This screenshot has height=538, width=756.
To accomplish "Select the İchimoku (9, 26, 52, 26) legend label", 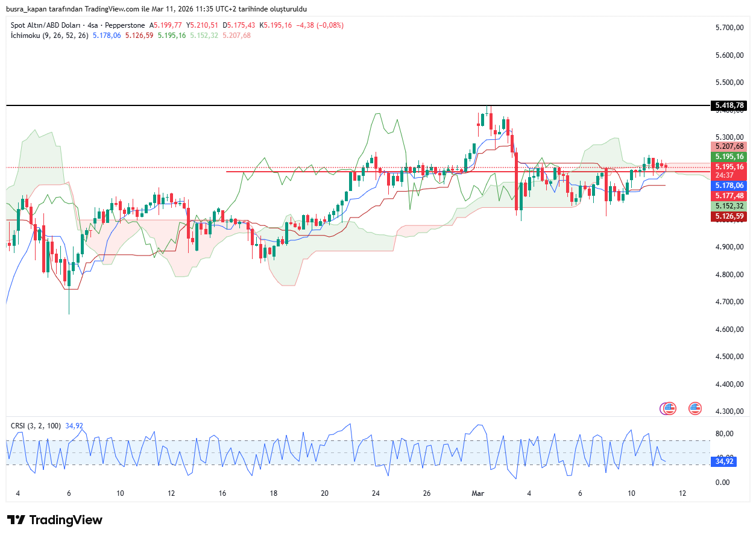I will (49, 36).
